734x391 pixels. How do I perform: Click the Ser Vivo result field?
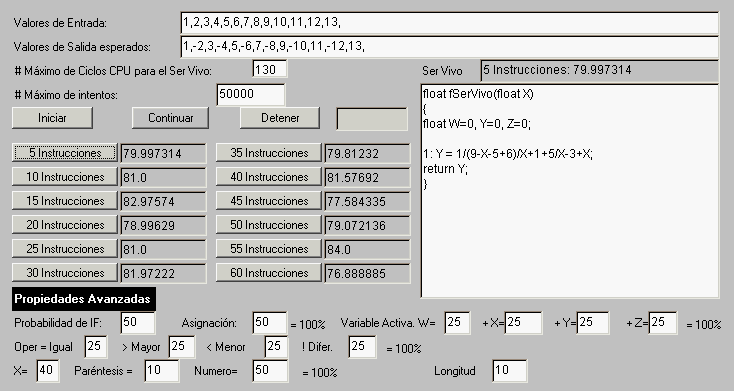(600, 71)
